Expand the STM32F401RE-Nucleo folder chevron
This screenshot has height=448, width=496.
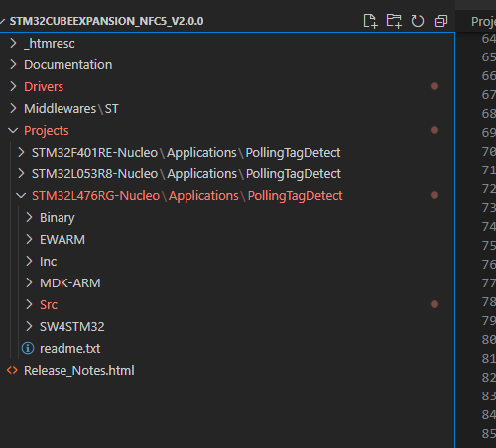tap(21, 152)
